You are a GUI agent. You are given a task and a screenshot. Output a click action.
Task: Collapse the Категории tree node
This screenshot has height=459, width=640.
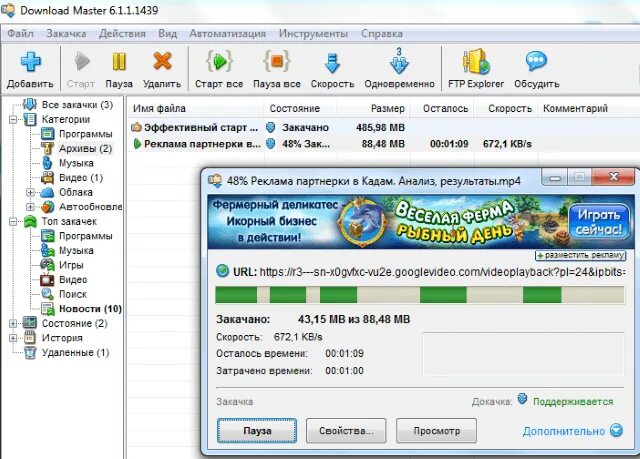(13, 120)
